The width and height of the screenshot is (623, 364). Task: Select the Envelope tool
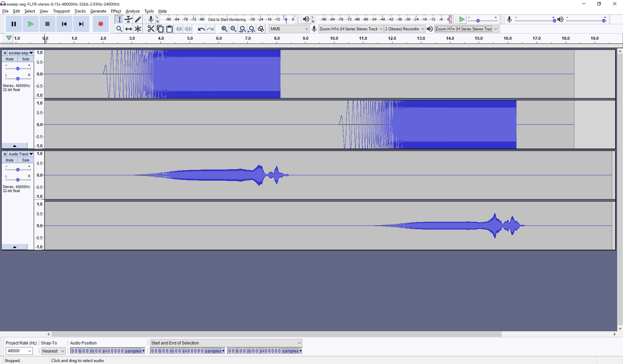coord(128,19)
